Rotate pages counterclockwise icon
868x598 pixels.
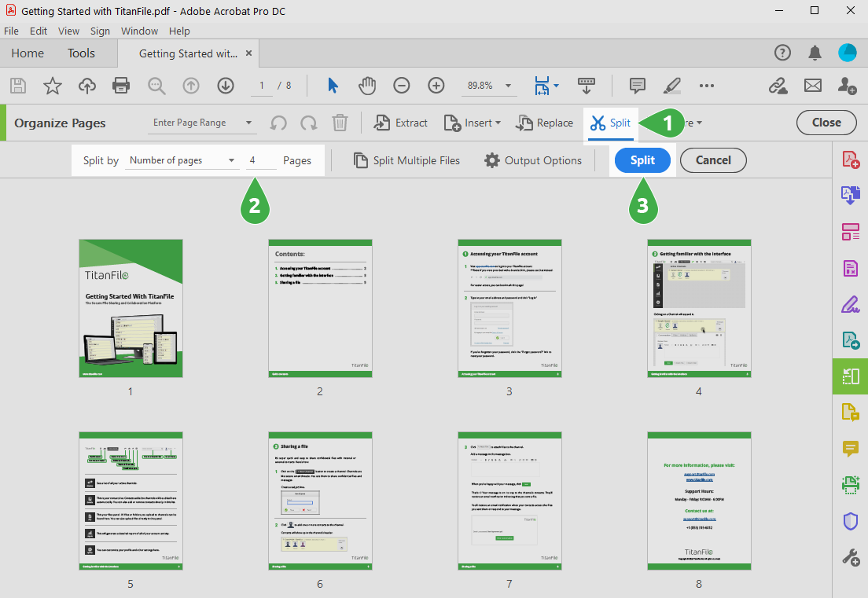278,123
